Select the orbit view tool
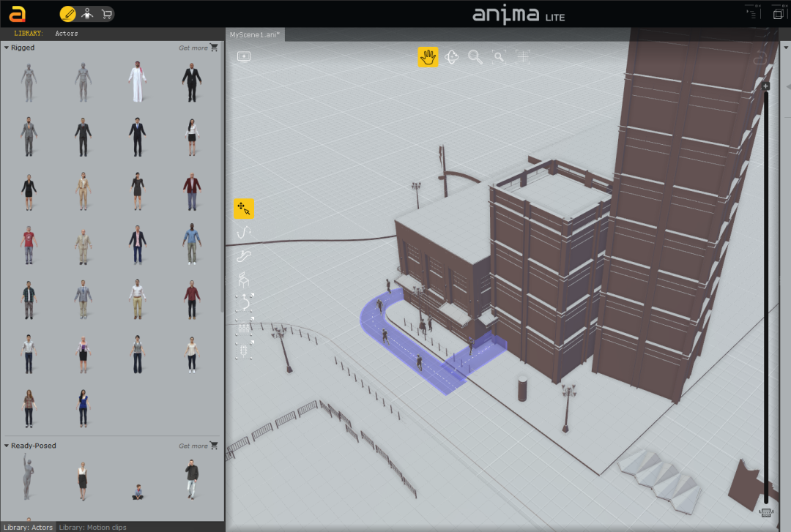The image size is (791, 532). [451, 57]
